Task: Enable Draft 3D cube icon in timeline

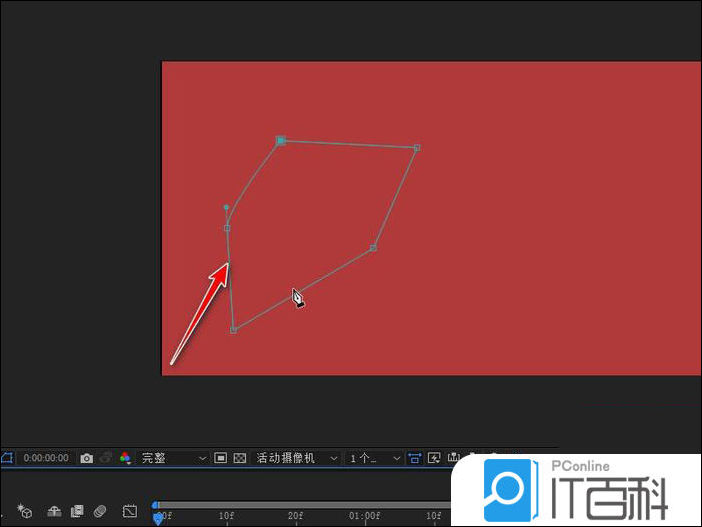Action: pos(25,511)
